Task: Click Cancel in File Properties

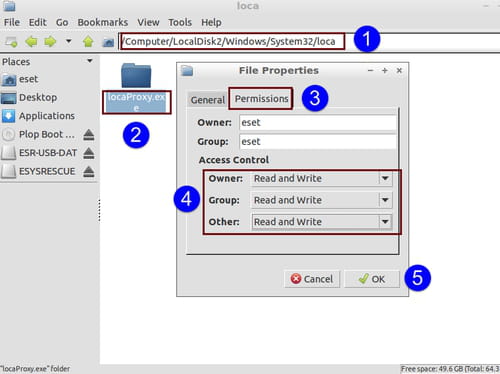Action: click(x=312, y=279)
